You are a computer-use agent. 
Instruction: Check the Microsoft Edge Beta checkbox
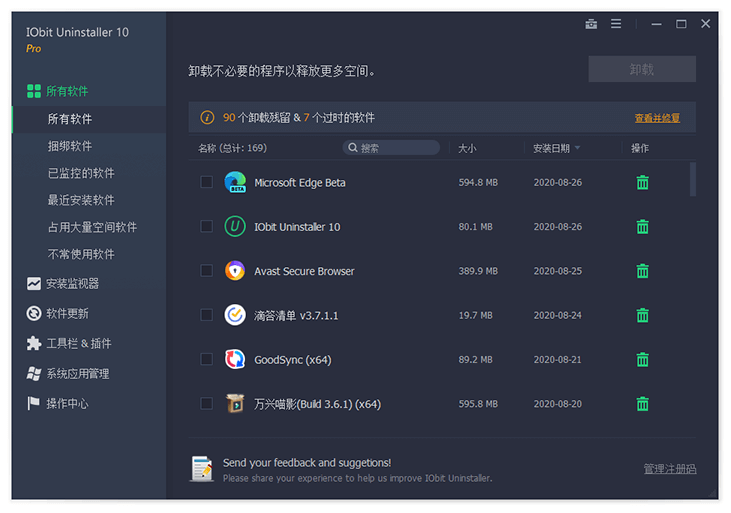[x=207, y=182]
